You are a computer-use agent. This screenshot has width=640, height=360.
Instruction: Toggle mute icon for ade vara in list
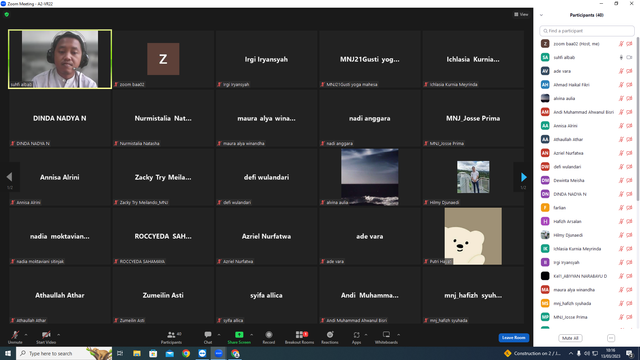pyautogui.click(x=621, y=71)
